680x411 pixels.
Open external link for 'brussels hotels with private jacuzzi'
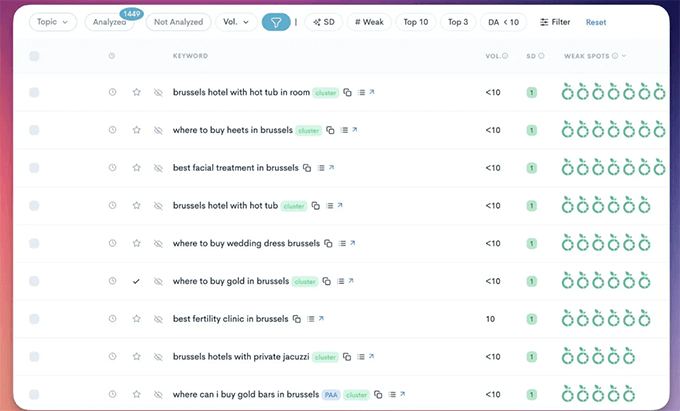[x=371, y=356]
